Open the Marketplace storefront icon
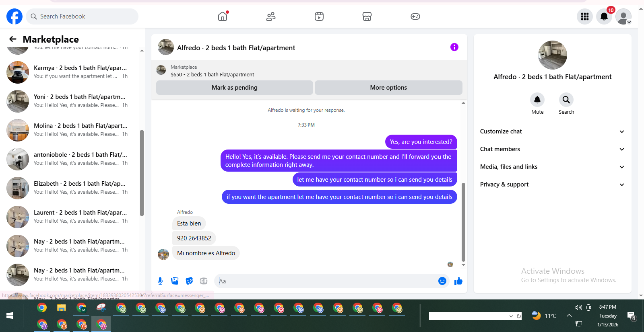Image resolution: width=644 pixels, height=332 pixels. [x=367, y=16]
